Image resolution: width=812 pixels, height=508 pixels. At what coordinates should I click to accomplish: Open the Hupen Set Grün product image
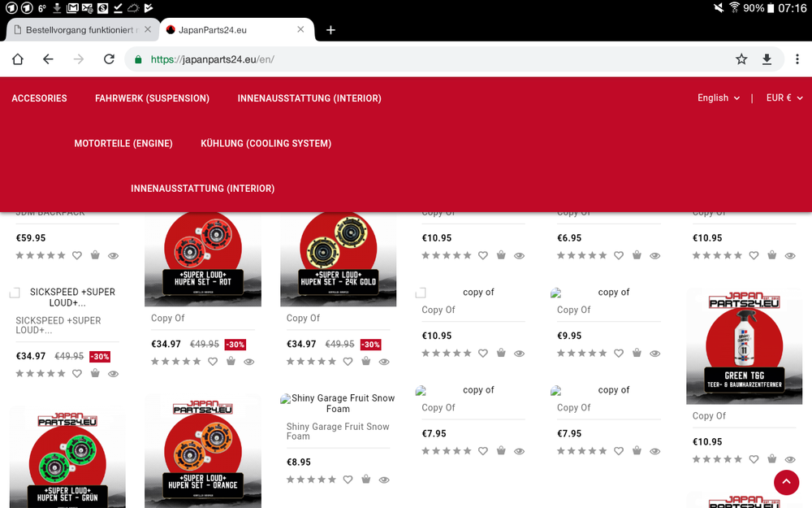67,458
